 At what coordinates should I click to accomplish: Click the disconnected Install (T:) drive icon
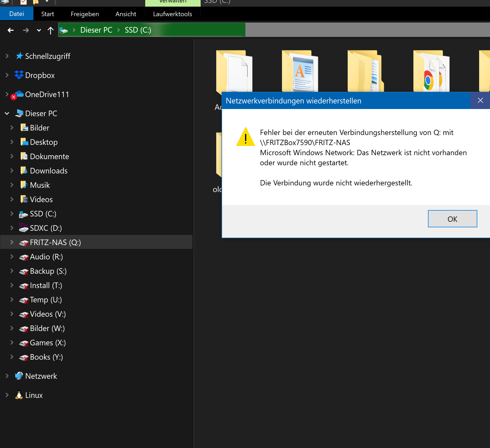click(x=24, y=286)
